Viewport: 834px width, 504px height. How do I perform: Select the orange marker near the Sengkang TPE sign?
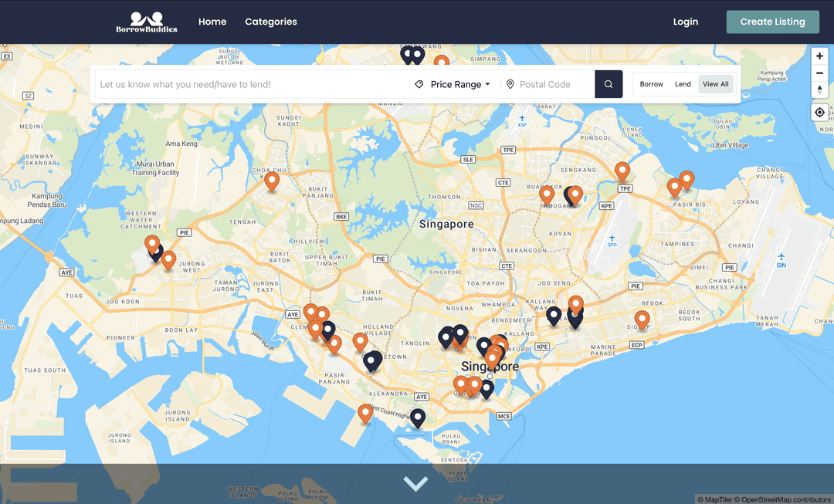tap(622, 171)
